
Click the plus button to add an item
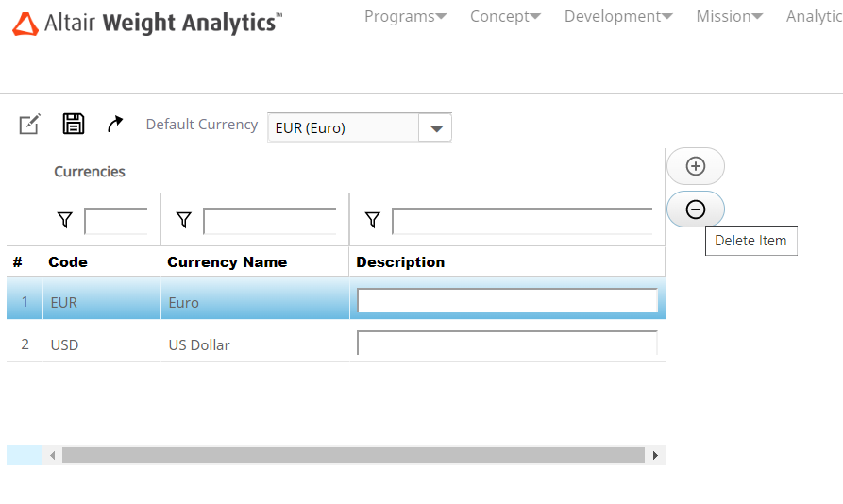pos(696,166)
